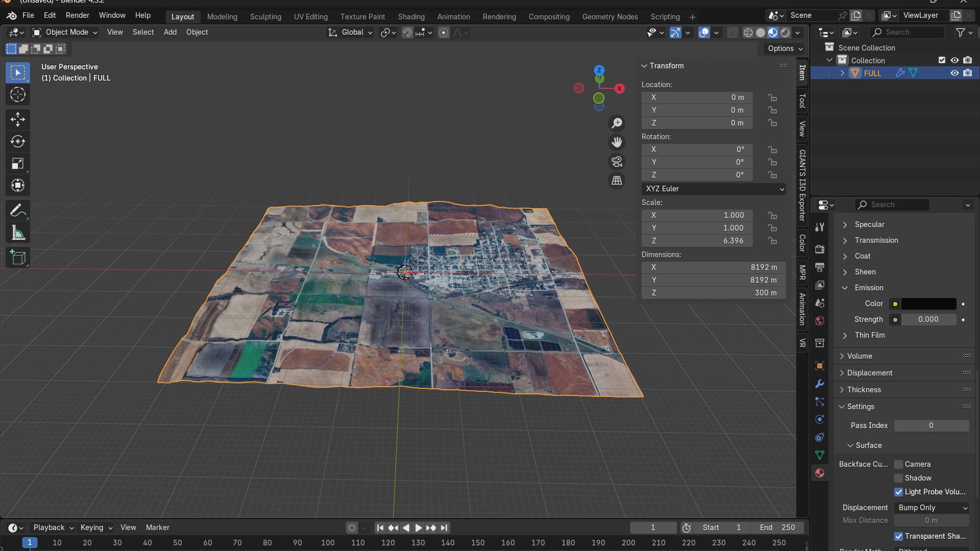This screenshot has width=980, height=551.
Task: Choose the Annotate pencil tool
Action: (x=18, y=210)
